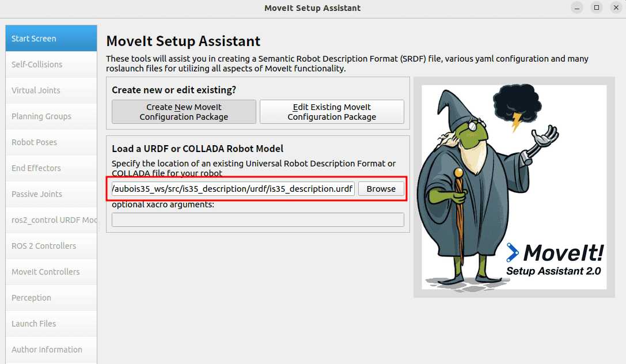Select Passive Joints in the sidebar
This screenshot has height=364, width=626.
pyautogui.click(x=51, y=194)
